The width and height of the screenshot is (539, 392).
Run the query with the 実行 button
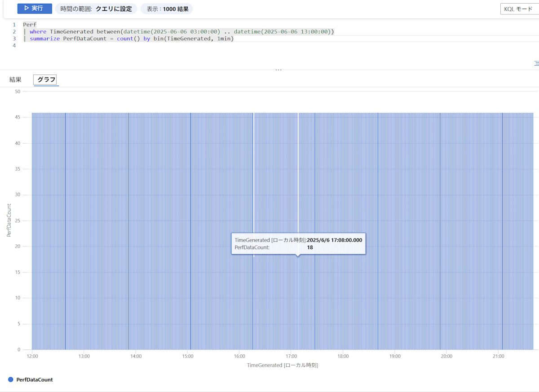[35, 9]
